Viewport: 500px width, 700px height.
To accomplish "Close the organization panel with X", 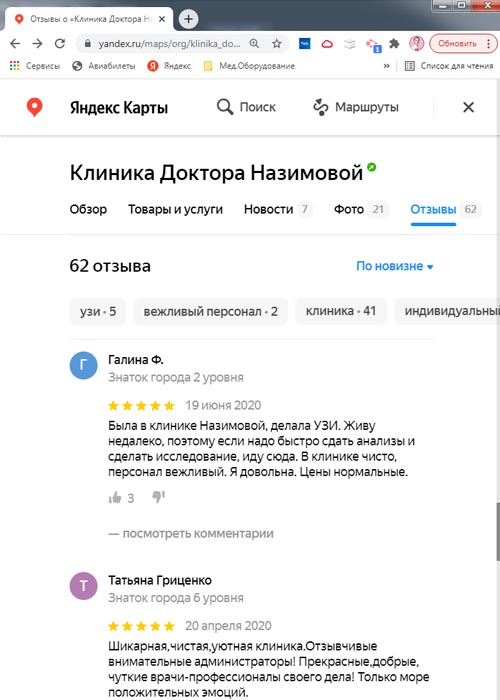I will (x=468, y=107).
